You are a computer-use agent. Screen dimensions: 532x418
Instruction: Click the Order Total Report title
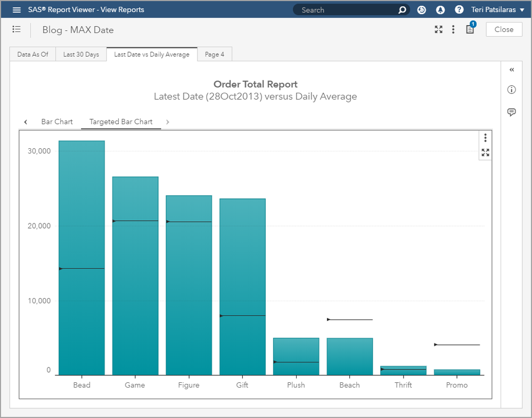tap(256, 84)
